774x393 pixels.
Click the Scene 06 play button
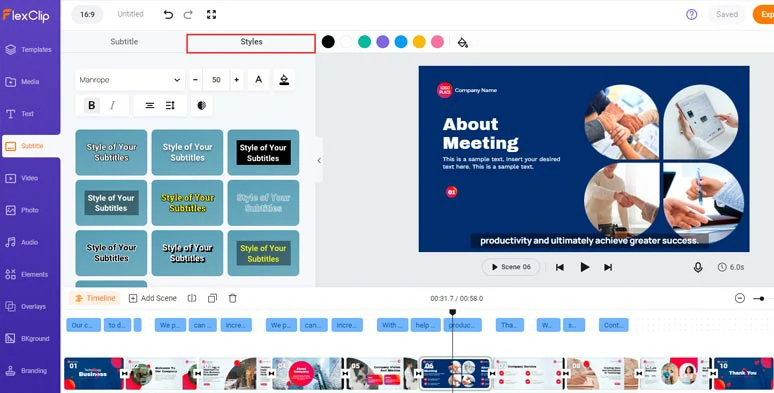tap(511, 267)
